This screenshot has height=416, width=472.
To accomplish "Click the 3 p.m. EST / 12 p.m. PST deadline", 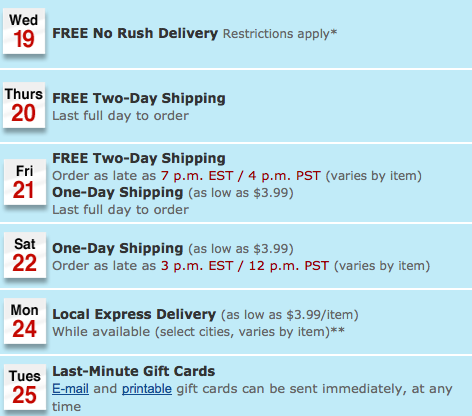I will coord(245,266).
